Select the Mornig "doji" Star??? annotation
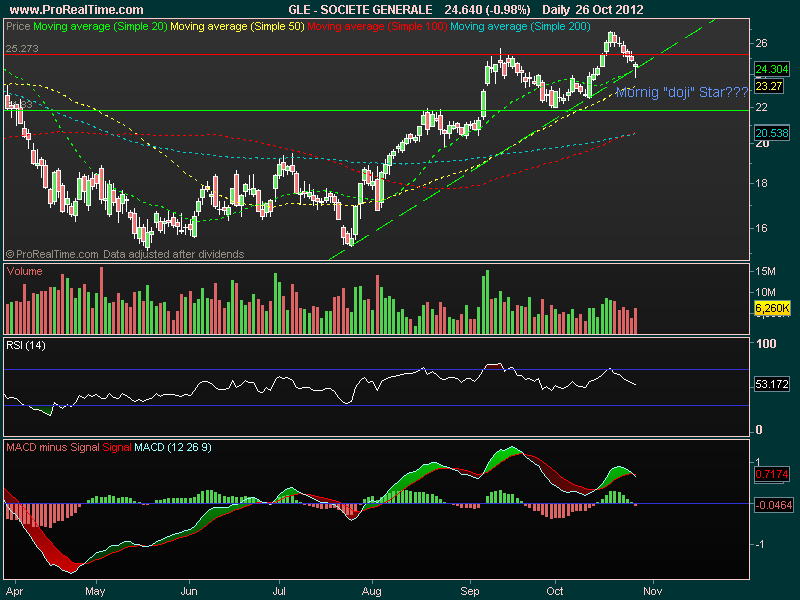Viewport: 800px width, 600px height. pos(682,92)
